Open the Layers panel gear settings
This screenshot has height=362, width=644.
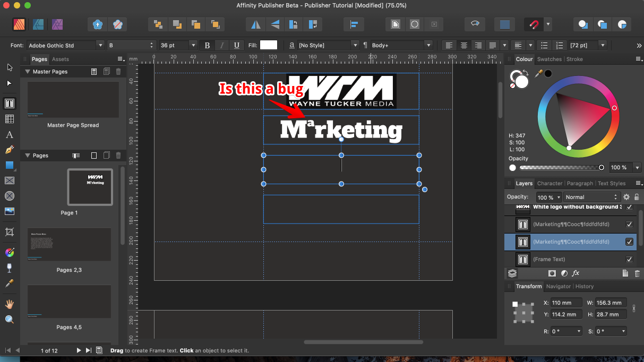[x=626, y=197]
